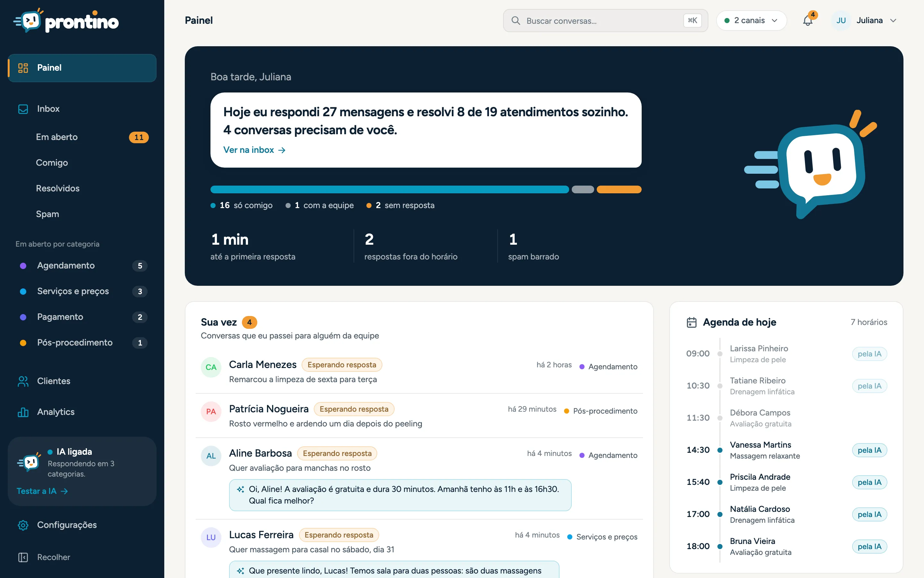The width and height of the screenshot is (924, 578).
Task: Click the 7 horários label
Action: point(868,322)
